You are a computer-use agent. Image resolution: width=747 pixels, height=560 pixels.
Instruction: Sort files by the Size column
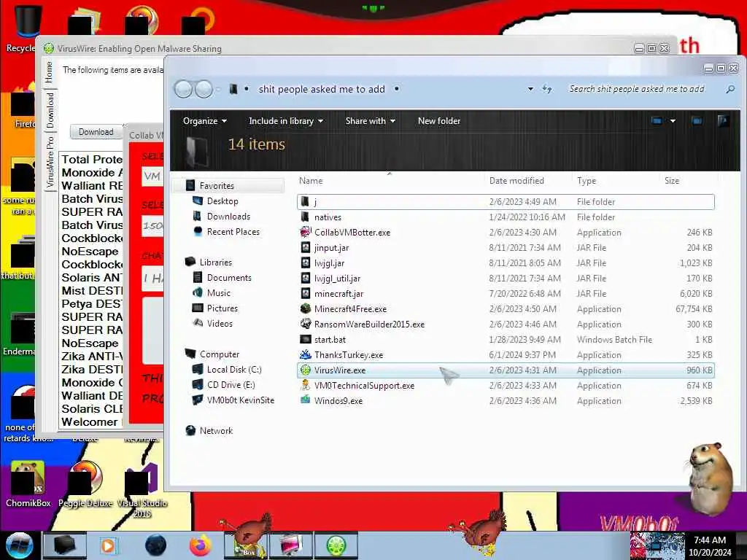672,181
